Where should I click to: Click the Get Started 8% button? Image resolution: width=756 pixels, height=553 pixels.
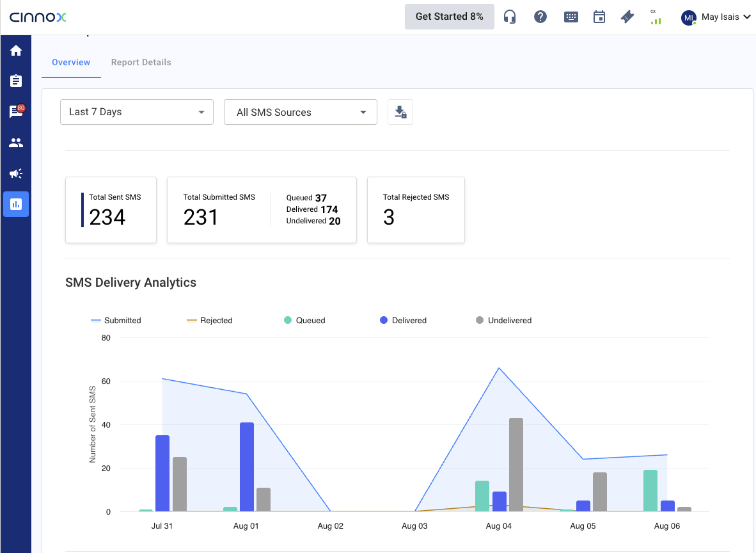[x=449, y=17]
